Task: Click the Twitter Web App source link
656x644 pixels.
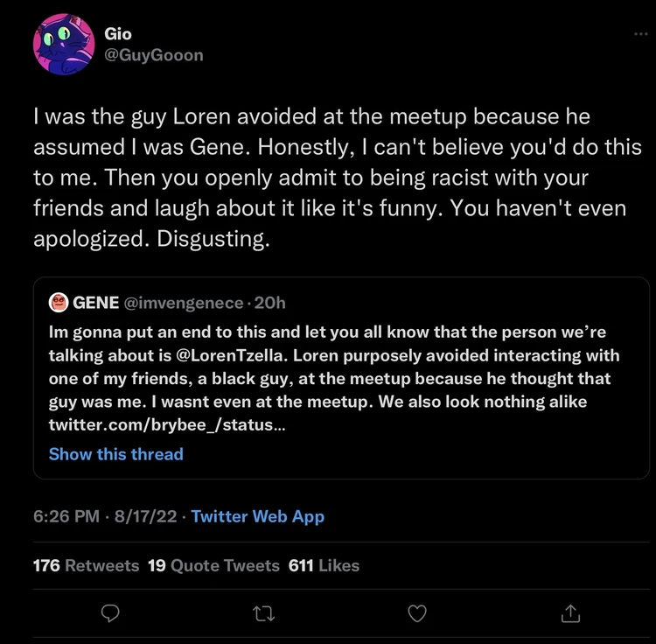Action: 258,516
